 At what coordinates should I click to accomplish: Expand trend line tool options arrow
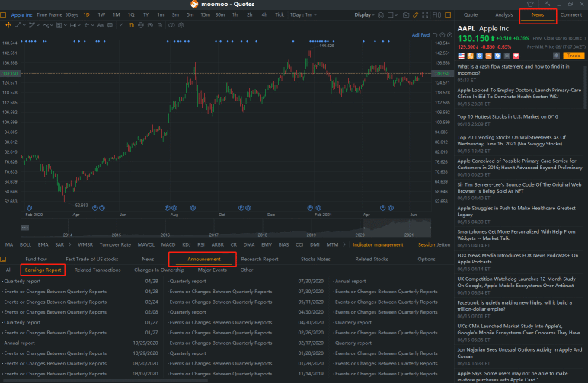click(24, 25)
